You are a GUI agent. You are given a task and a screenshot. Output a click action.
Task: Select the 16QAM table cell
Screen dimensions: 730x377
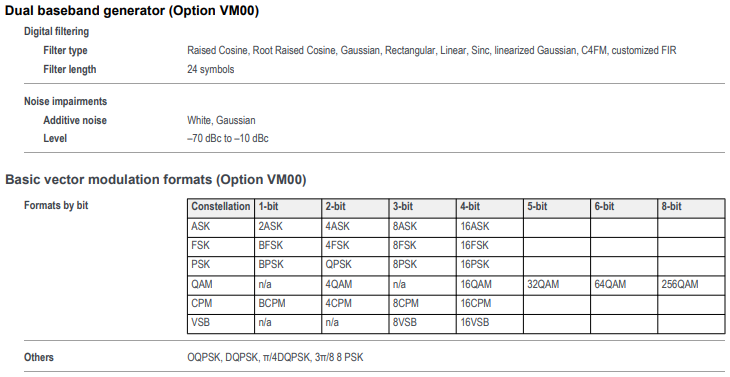point(490,284)
